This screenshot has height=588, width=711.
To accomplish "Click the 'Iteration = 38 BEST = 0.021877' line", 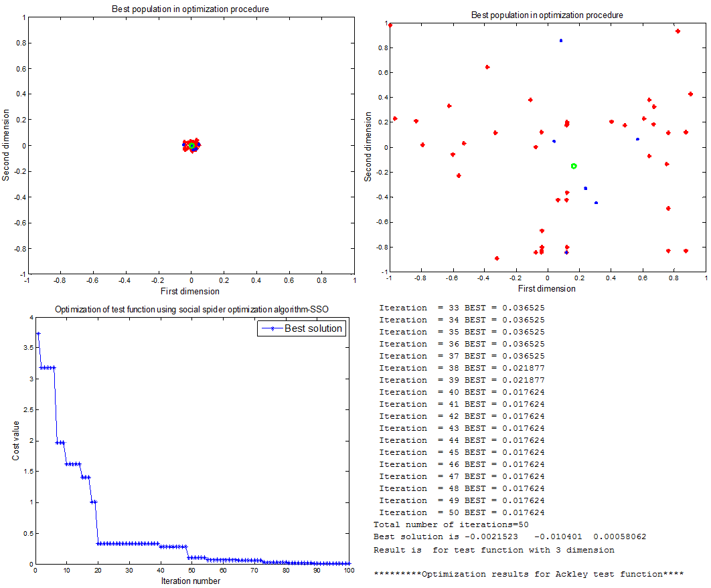I will [462, 369].
